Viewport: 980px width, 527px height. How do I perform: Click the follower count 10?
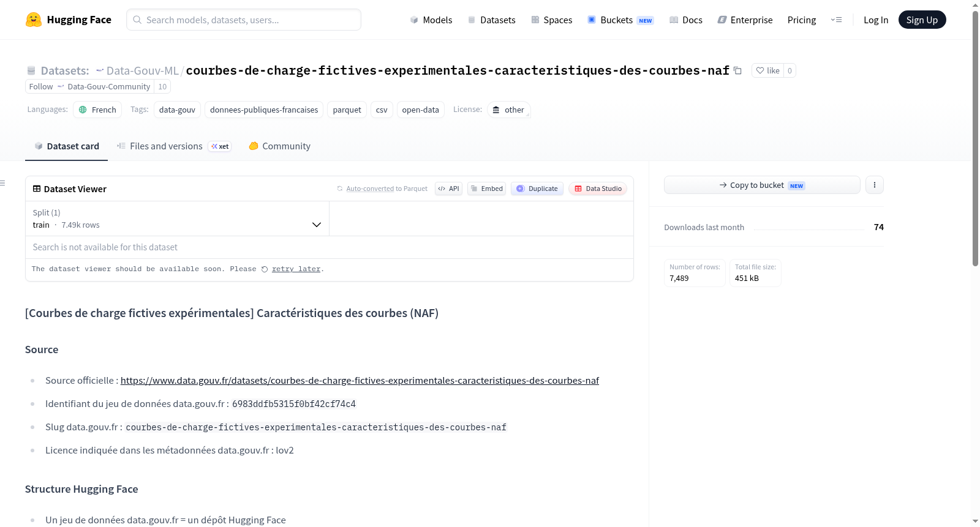coord(162,86)
